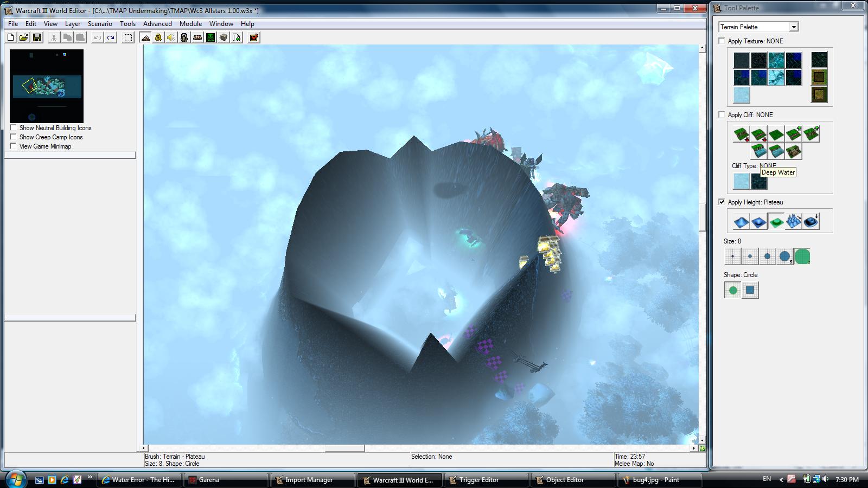Image resolution: width=868 pixels, height=488 pixels.
Task: Open the Campaign Editor toolbar icon
Action: point(197,37)
